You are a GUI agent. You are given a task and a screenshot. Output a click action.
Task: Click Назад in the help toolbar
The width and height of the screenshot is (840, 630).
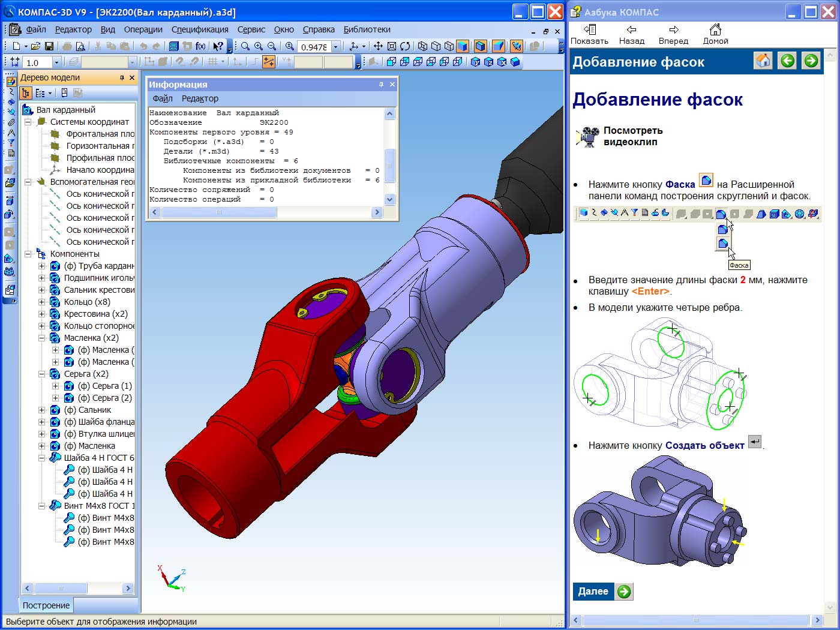(x=631, y=35)
